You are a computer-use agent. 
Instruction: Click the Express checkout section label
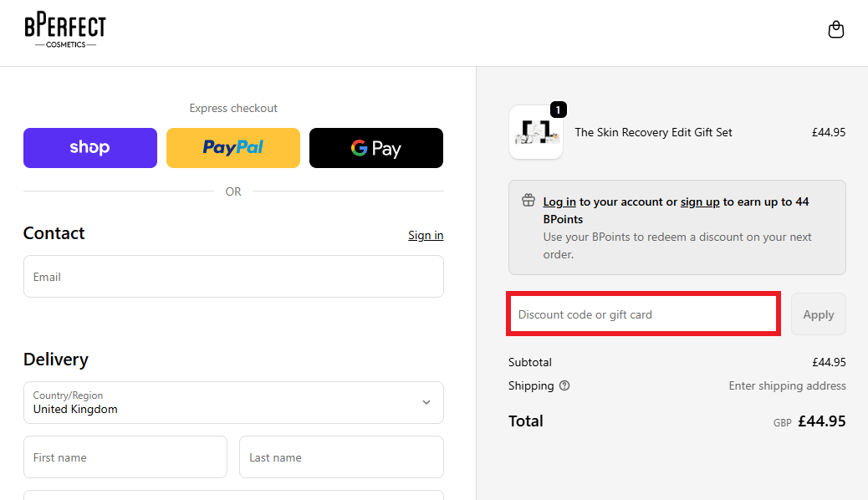click(232, 108)
